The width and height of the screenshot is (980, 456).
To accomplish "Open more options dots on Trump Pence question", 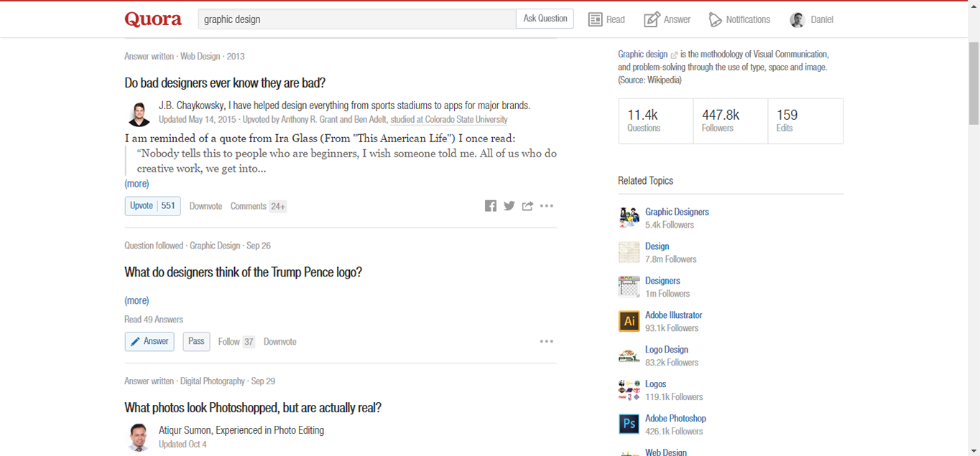I will 547,342.
